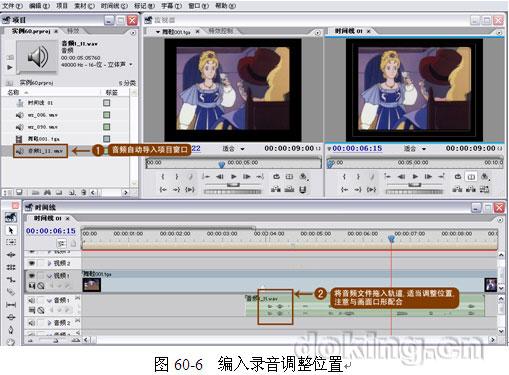Sort by 名称 column header
The image size is (509, 375).
(x=13, y=92)
